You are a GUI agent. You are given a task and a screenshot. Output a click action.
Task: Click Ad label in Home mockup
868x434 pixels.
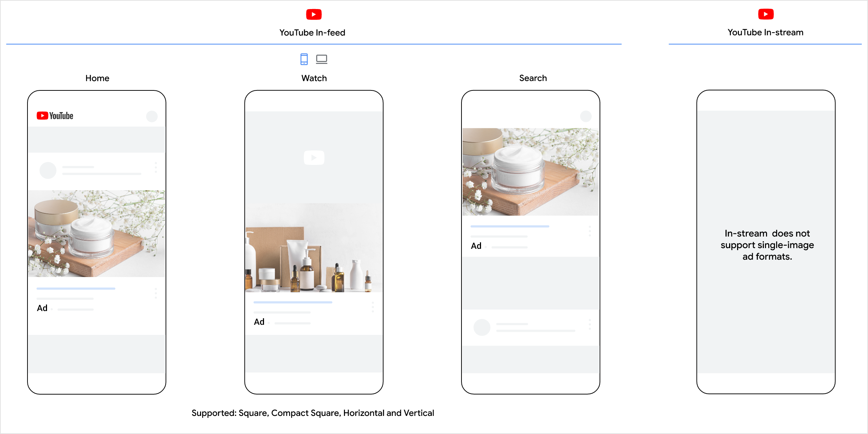coord(42,308)
